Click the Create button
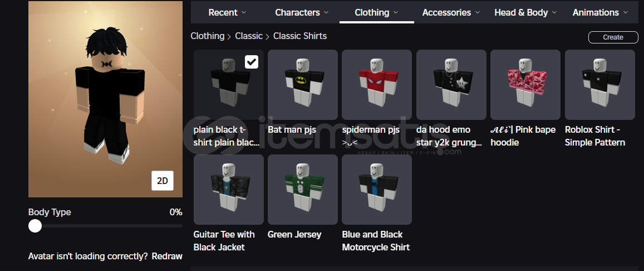644x271 pixels. (613, 37)
